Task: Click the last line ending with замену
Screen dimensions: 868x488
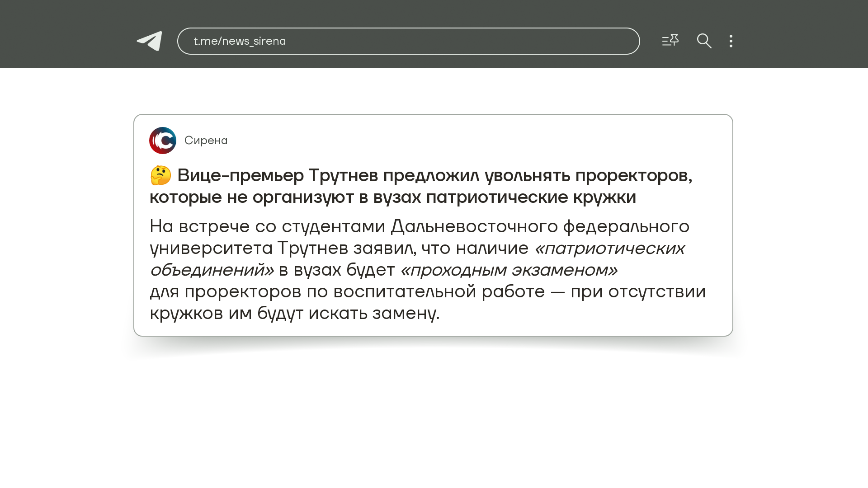Action: coord(294,313)
